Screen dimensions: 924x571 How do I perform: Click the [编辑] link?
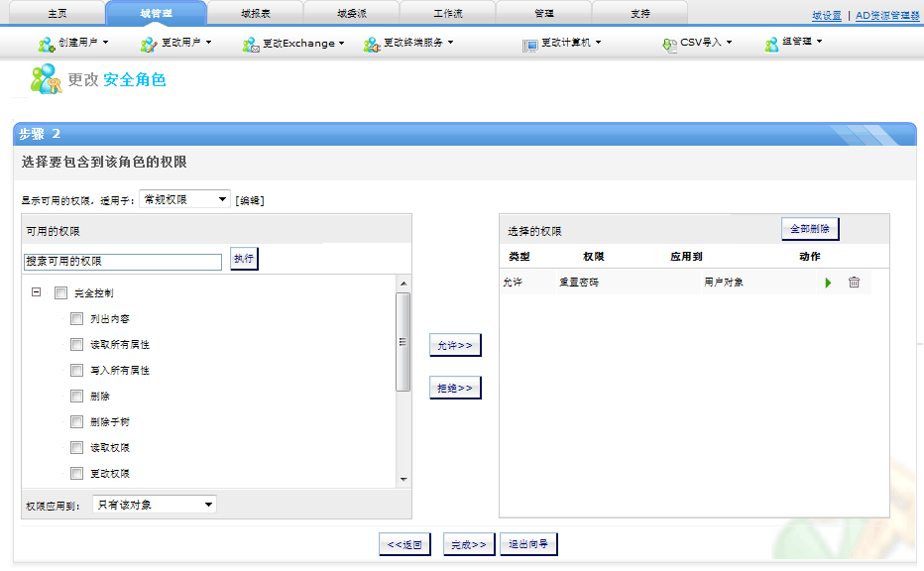click(x=250, y=200)
